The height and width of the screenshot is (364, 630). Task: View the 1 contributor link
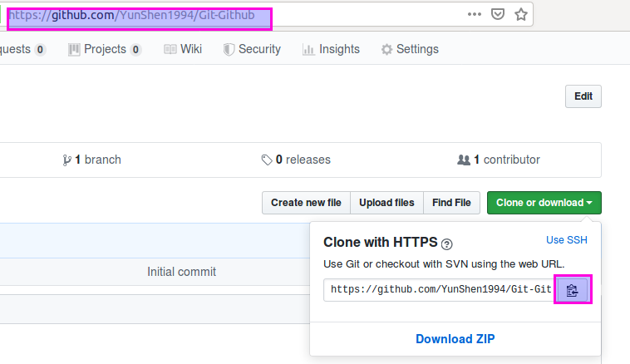499,160
